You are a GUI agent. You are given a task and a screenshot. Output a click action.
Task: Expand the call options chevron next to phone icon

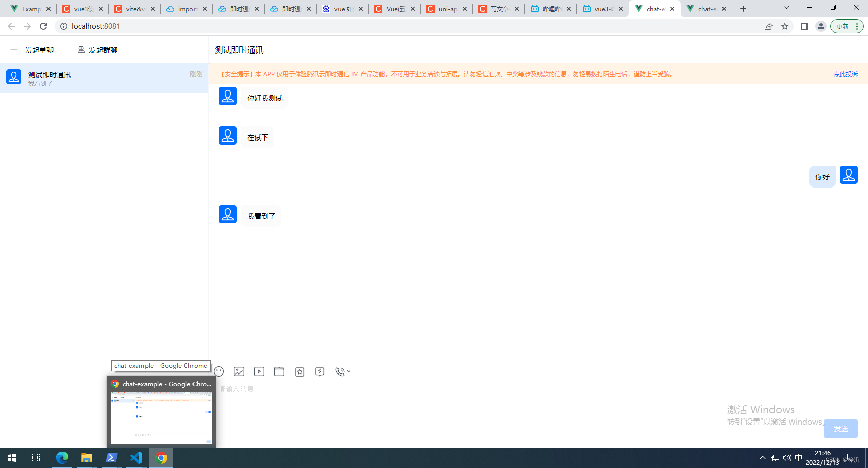pyautogui.click(x=349, y=372)
